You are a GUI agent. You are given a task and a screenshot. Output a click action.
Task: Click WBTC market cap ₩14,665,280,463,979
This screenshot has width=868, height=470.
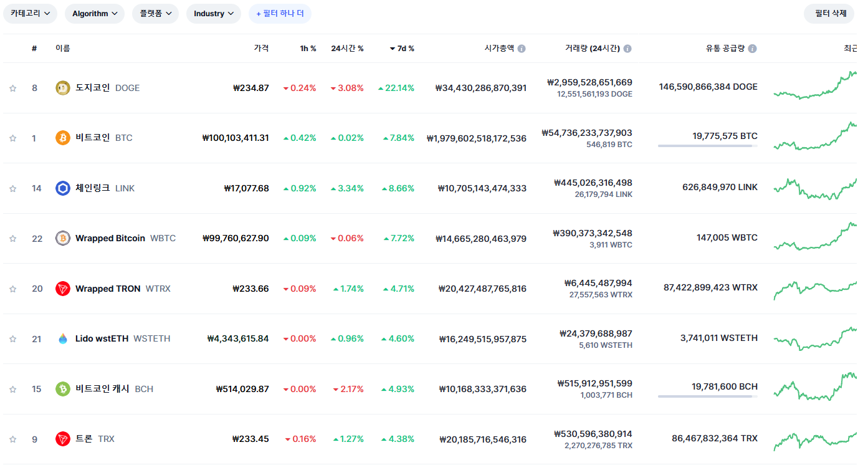point(480,238)
